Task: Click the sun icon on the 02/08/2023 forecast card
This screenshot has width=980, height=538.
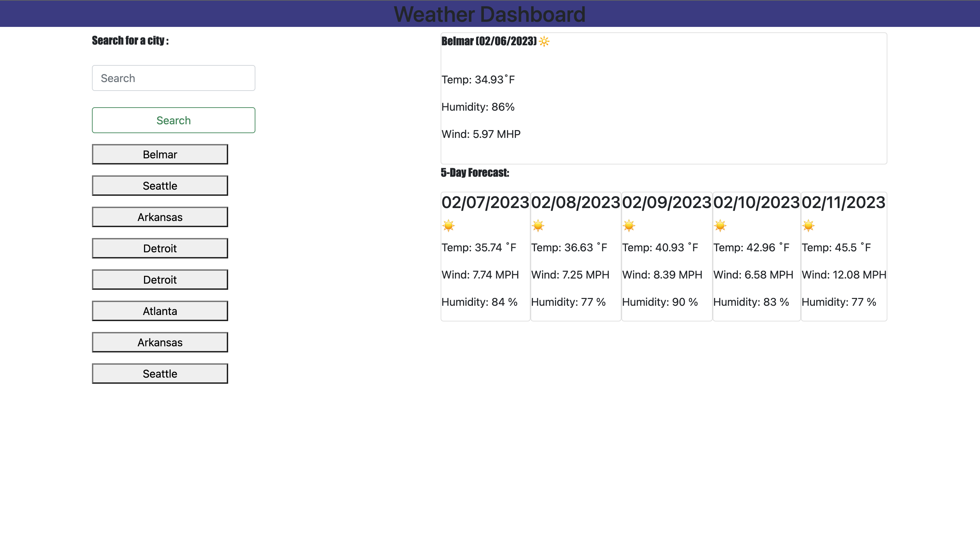Action: tap(539, 226)
